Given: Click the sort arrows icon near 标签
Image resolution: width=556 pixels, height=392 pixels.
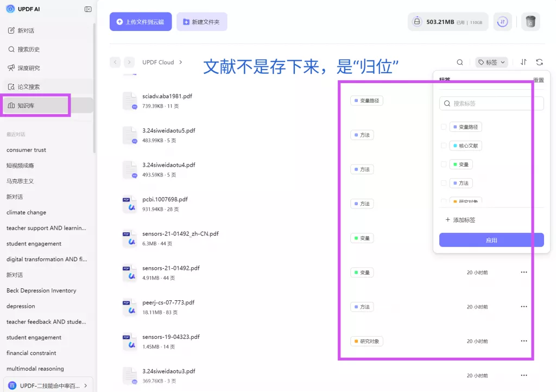Looking at the screenshot, I should pos(523,62).
